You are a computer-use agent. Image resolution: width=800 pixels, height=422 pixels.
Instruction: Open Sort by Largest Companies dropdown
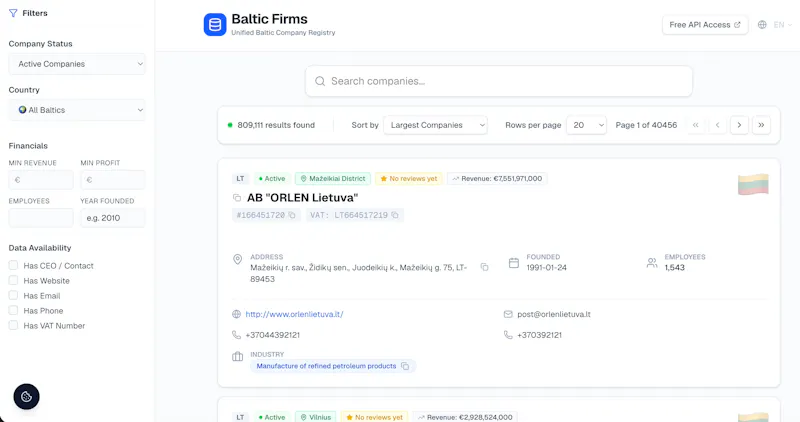click(x=435, y=125)
